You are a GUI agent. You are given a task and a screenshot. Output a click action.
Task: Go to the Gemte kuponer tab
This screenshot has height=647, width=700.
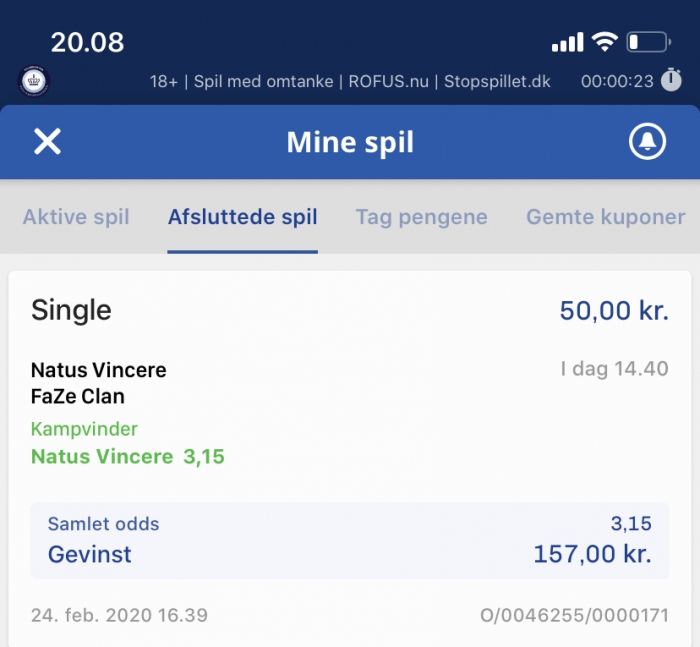tap(605, 217)
